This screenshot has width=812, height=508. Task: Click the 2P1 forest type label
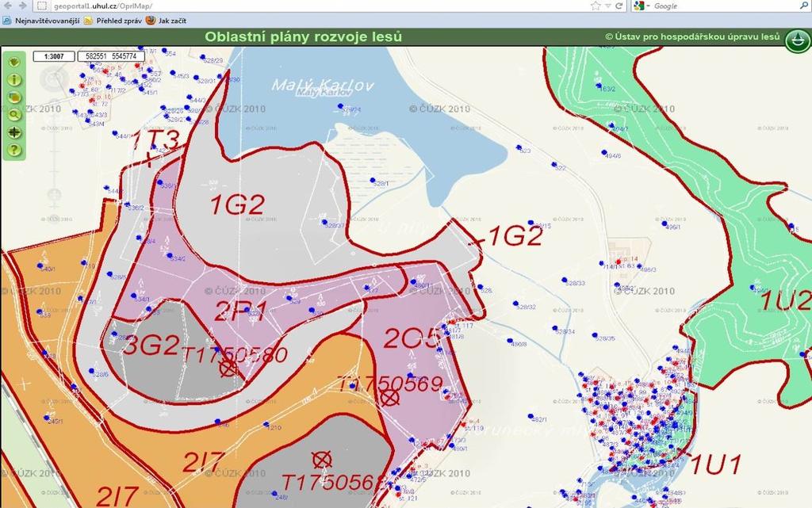tap(241, 311)
